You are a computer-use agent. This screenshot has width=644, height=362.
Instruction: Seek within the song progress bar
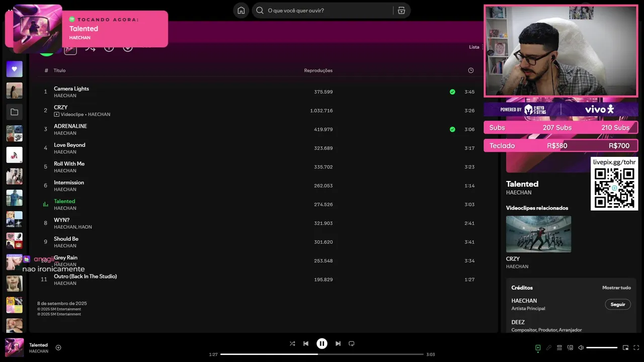(x=322, y=354)
